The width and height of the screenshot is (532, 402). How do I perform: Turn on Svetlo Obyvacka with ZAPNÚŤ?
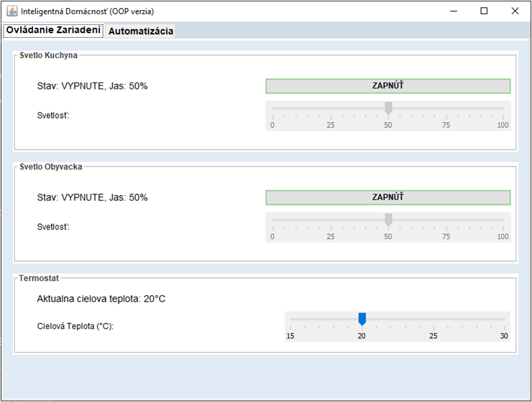point(388,198)
